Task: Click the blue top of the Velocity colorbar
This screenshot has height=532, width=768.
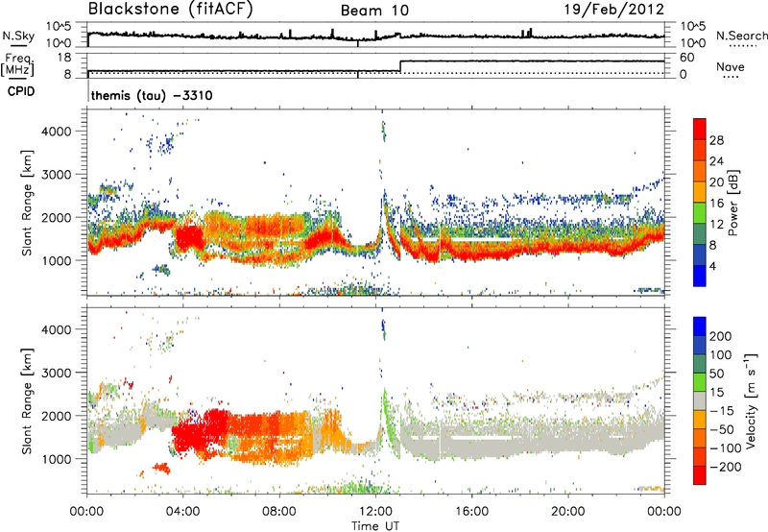Action: [x=700, y=326]
